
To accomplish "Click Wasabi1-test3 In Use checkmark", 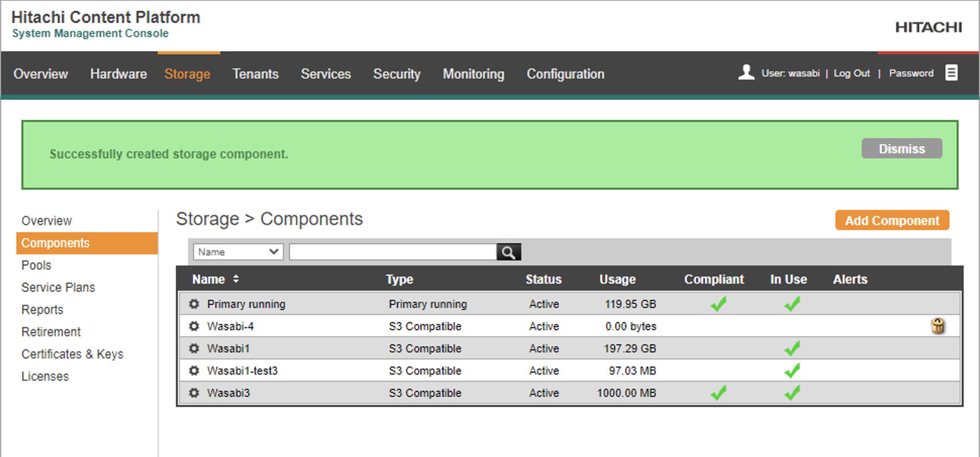I will 792,371.
